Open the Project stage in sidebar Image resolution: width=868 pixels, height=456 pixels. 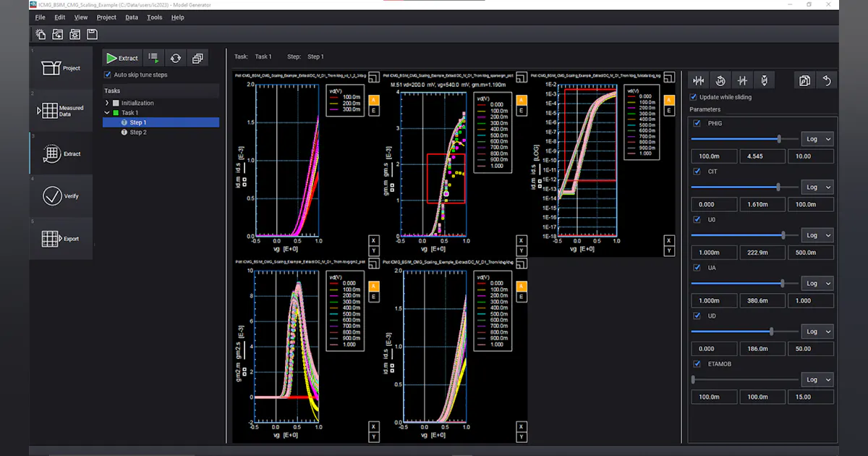tap(61, 68)
